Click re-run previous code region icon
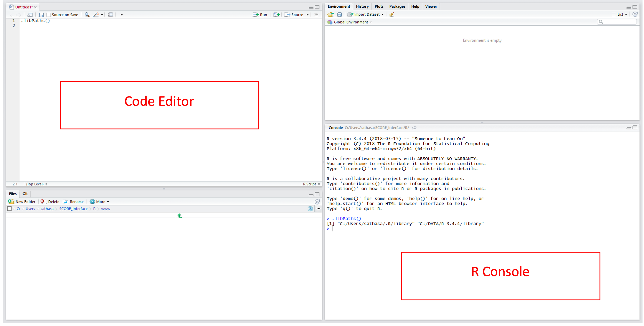The image size is (644, 326). [276, 15]
